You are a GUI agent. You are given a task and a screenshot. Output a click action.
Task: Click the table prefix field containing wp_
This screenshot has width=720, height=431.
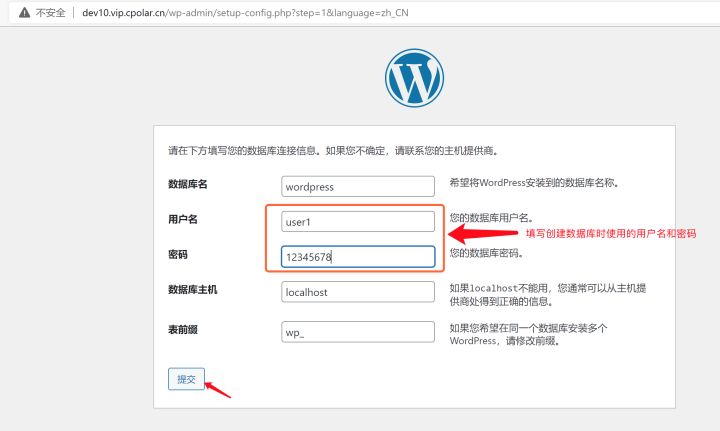tap(358, 332)
